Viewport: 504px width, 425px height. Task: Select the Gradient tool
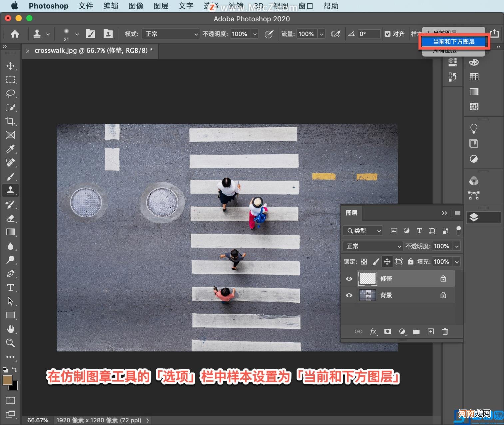click(10, 232)
